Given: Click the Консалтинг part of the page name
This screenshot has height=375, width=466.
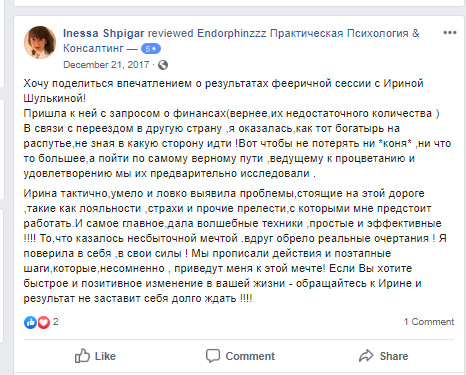Looking at the screenshot, I should [93, 48].
